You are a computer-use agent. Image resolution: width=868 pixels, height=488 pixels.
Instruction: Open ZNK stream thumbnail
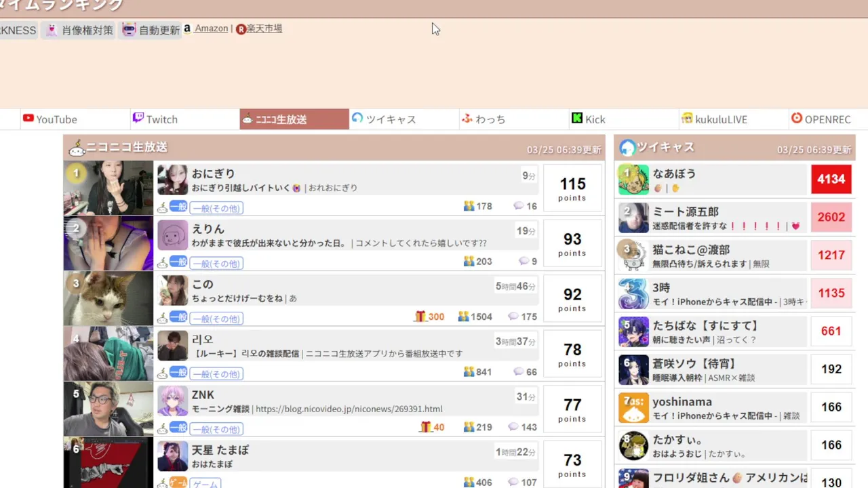coord(108,409)
